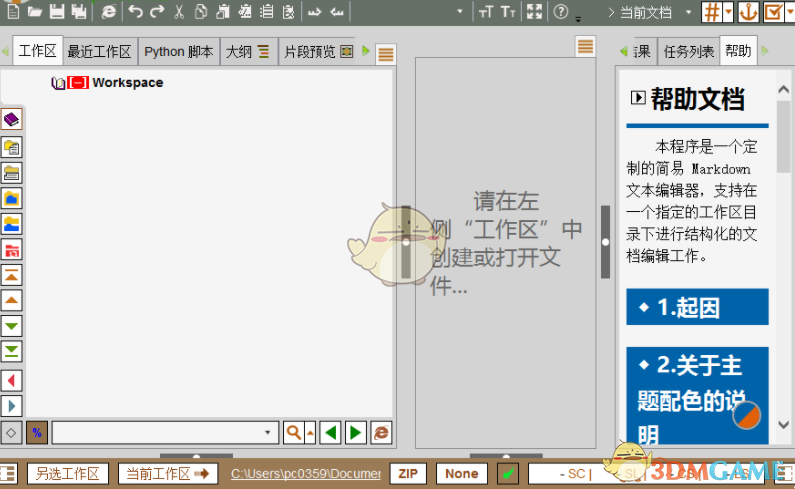Open help with the question mark icon
795x489 pixels.
pos(561,11)
